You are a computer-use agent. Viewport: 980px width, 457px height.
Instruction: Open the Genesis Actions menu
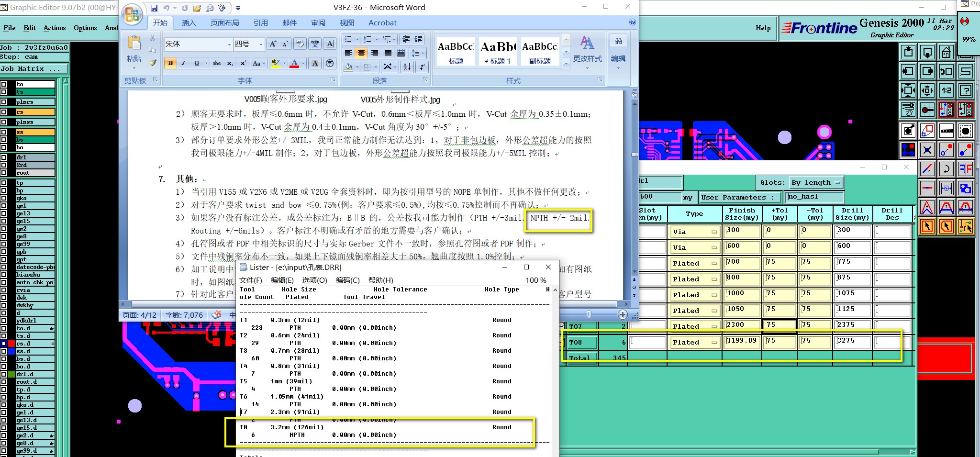55,28
